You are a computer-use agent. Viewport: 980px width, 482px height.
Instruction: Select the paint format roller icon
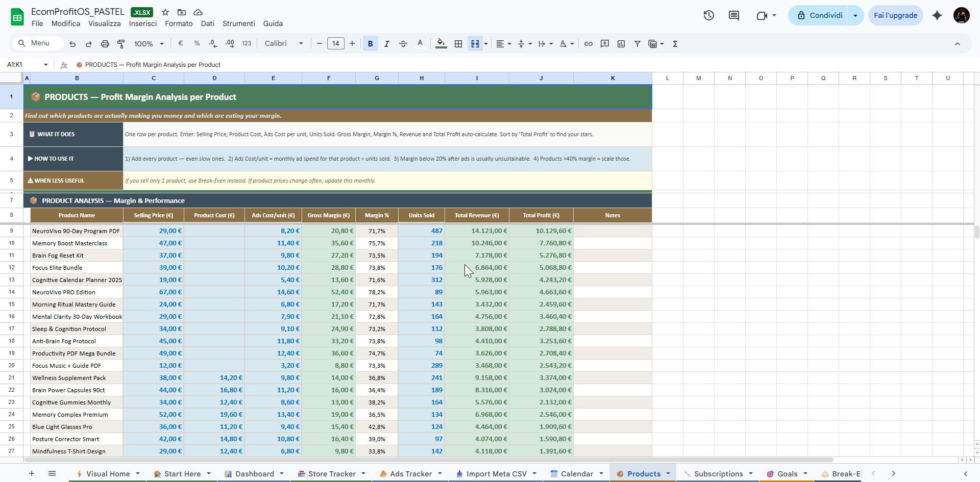point(121,44)
